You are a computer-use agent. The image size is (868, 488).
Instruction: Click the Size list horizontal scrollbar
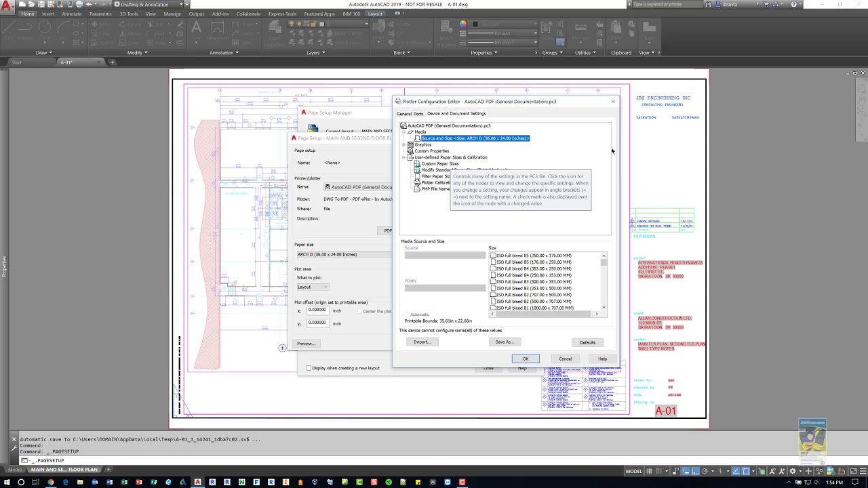545,314
